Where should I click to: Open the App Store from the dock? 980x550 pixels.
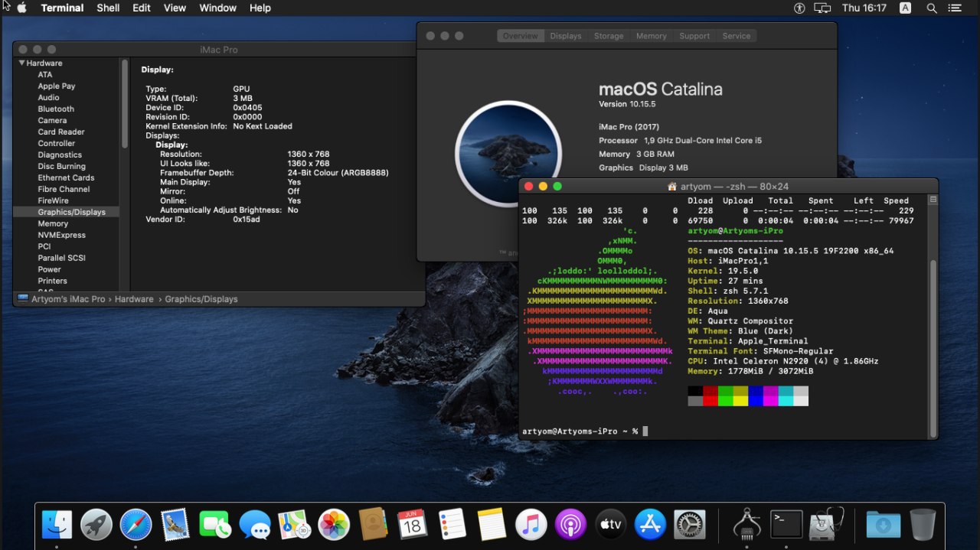(650, 525)
